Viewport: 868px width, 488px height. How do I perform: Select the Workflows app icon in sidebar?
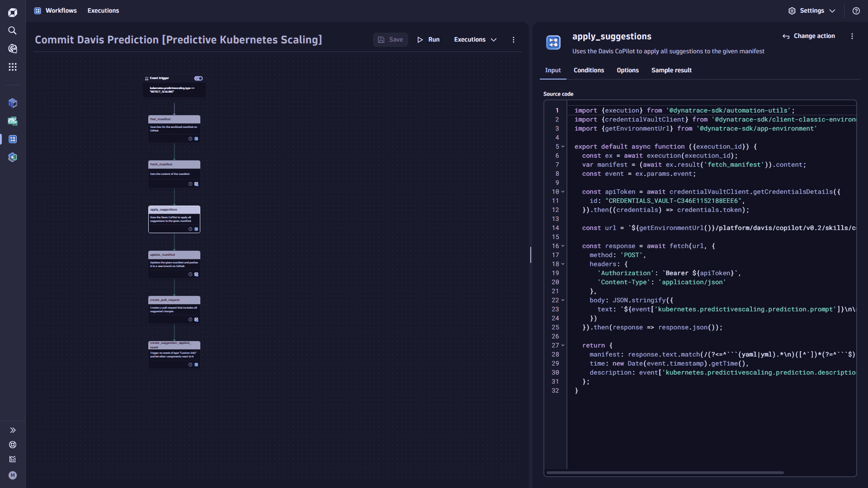(x=13, y=139)
